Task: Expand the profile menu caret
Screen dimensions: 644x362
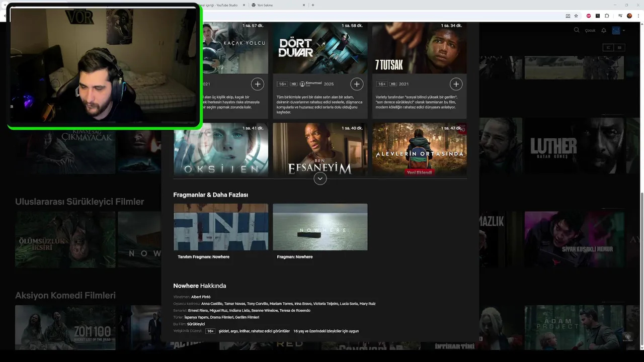Action: pos(624,31)
